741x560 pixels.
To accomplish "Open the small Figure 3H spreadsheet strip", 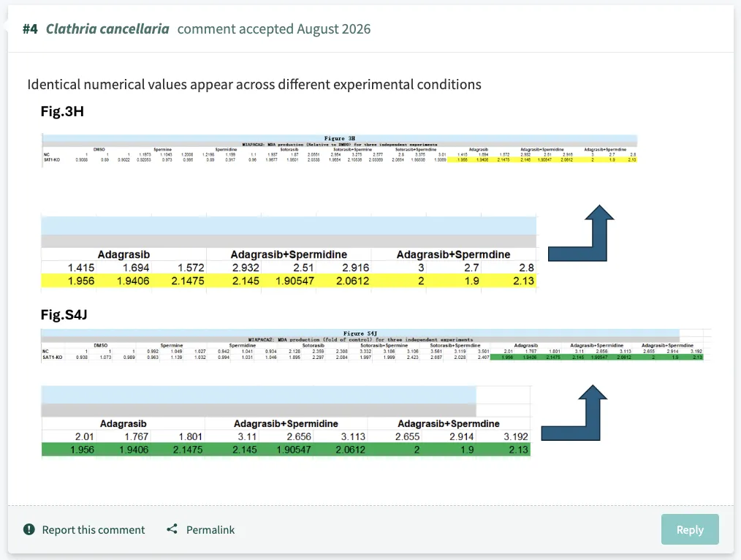I will click(x=339, y=149).
